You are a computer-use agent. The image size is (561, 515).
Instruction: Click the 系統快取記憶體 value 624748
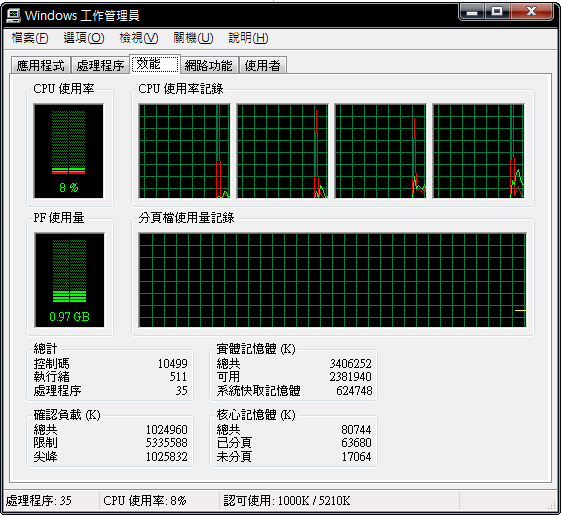click(x=354, y=390)
